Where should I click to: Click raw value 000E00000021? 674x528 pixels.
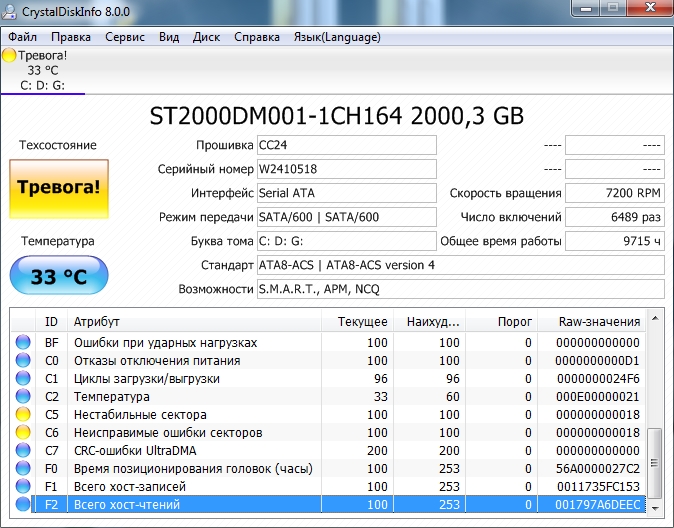click(597, 396)
